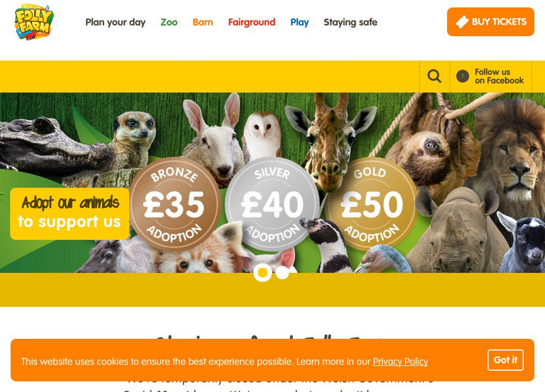The width and height of the screenshot is (545, 392).
Task: Go to the Barn section
Action: pyautogui.click(x=202, y=22)
